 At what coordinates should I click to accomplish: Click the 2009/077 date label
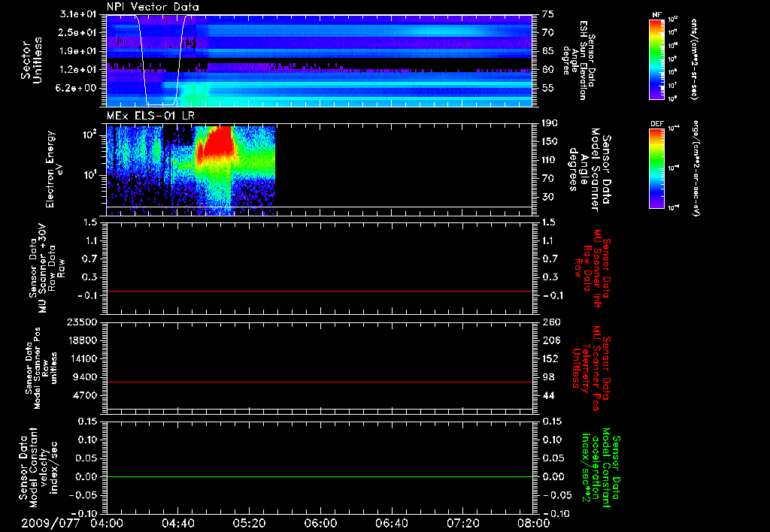point(50,523)
